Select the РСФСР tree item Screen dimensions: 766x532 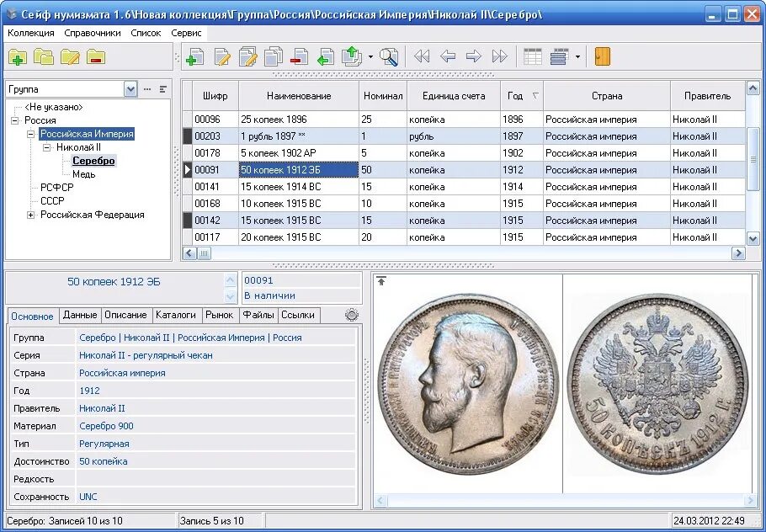click(57, 188)
